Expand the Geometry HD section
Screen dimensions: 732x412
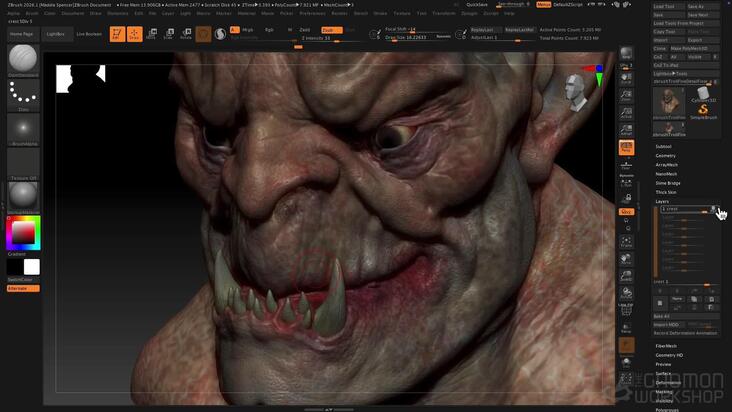pyautogui.click(x=669, y=356)
